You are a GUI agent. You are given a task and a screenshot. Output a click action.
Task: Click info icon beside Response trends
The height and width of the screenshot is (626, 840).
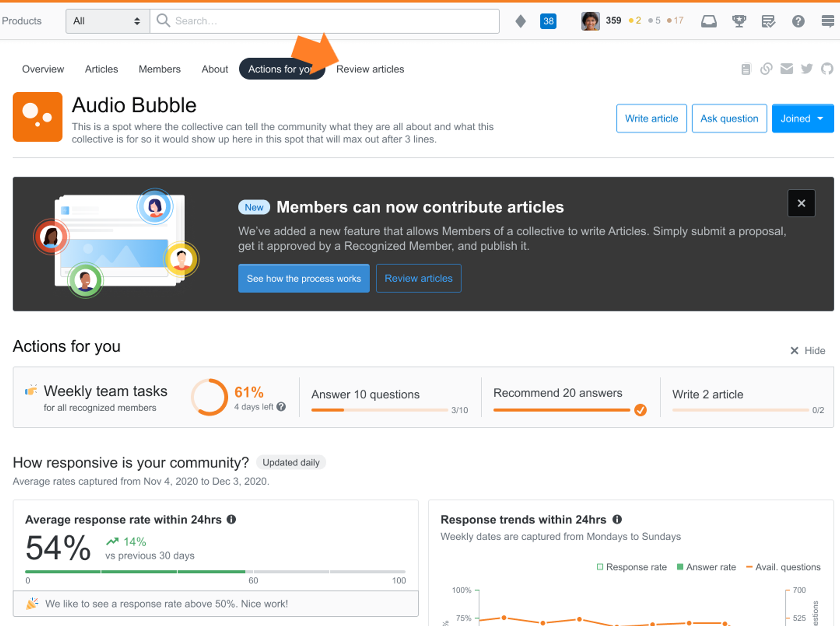[617, 519]
